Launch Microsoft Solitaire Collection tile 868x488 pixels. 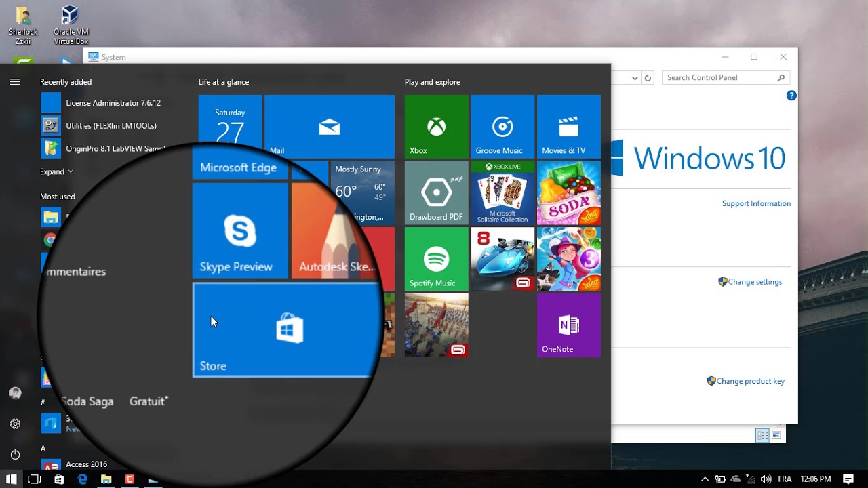(x=502, y=192)
